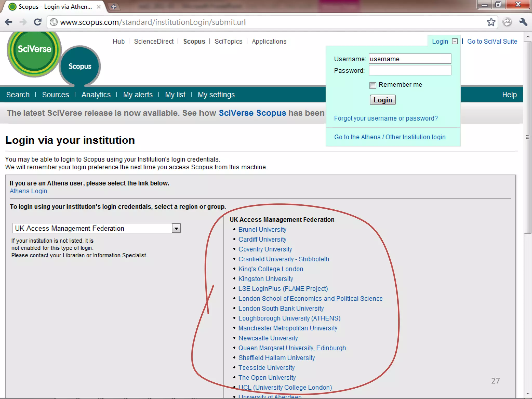The height and width of the screenshot is (399, 532).
Task: Open the Sources tab
Action: click(56, 95)
